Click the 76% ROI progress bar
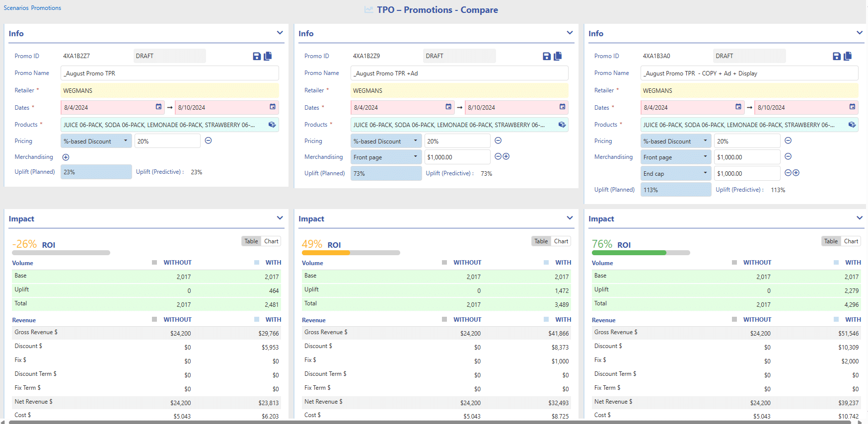This screenshot has height=424, width=868. (x=640, y=253)
